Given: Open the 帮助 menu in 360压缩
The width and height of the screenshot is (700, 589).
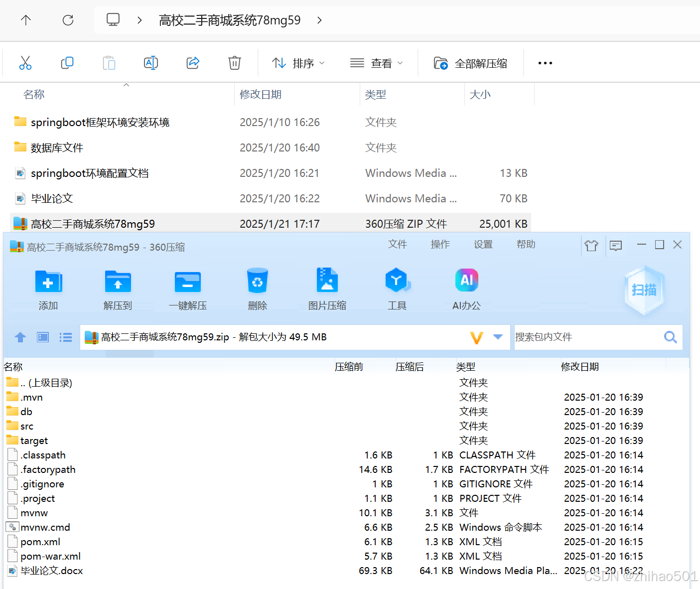Looking at the screenshot, I should click(526, 244).
